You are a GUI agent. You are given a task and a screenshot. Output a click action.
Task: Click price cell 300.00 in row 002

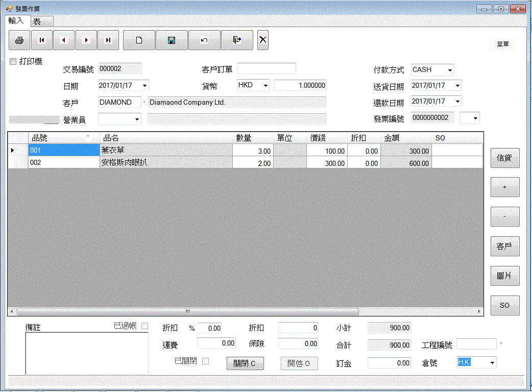327,163
